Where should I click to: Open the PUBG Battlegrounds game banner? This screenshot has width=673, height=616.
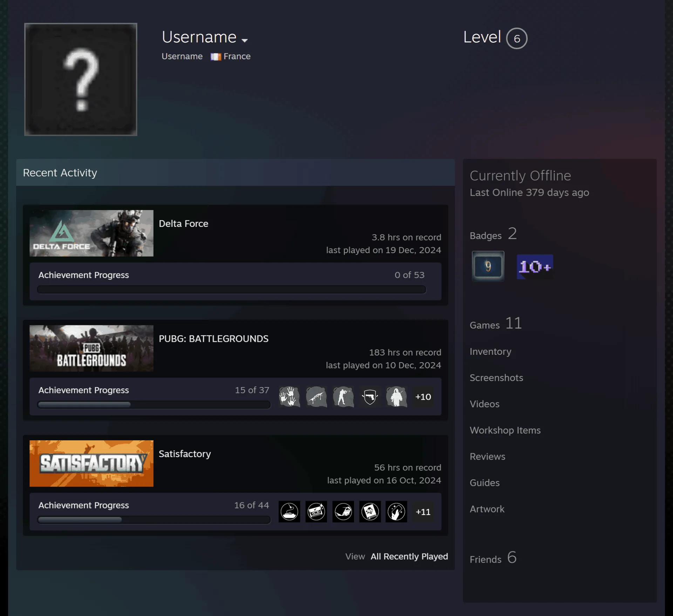tap(91, 348)
